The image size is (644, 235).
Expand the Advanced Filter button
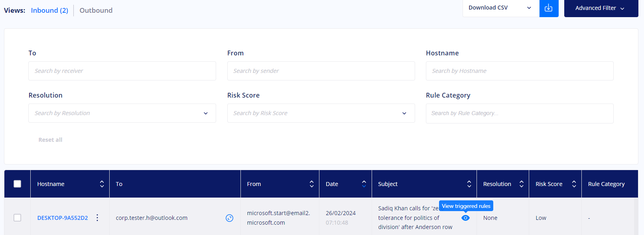pos(601,8)
